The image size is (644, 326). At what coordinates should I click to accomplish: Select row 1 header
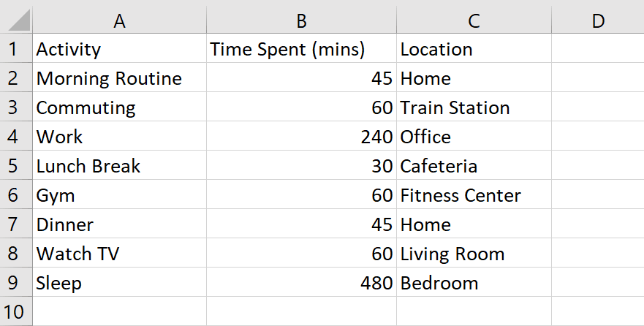15,49
